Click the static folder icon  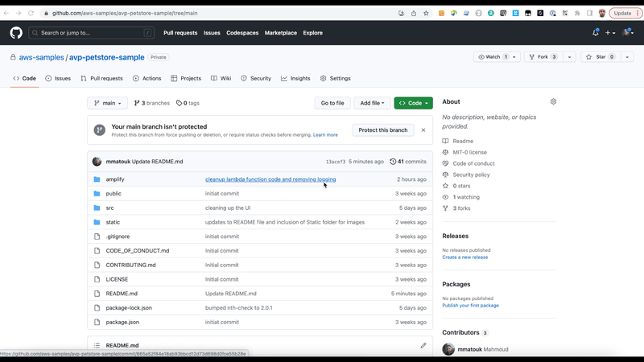pyautogui.click(x=97, y=222)
